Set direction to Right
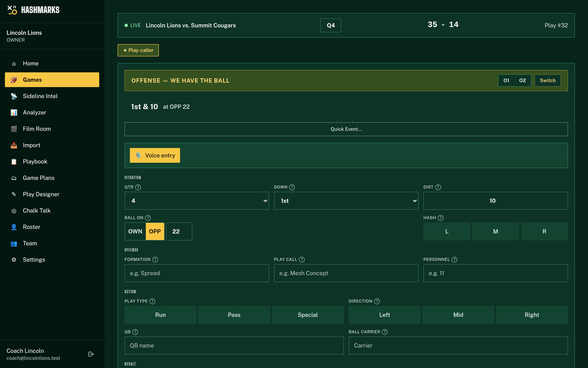This screenshot has height=368, width=588. coord(532,315)
